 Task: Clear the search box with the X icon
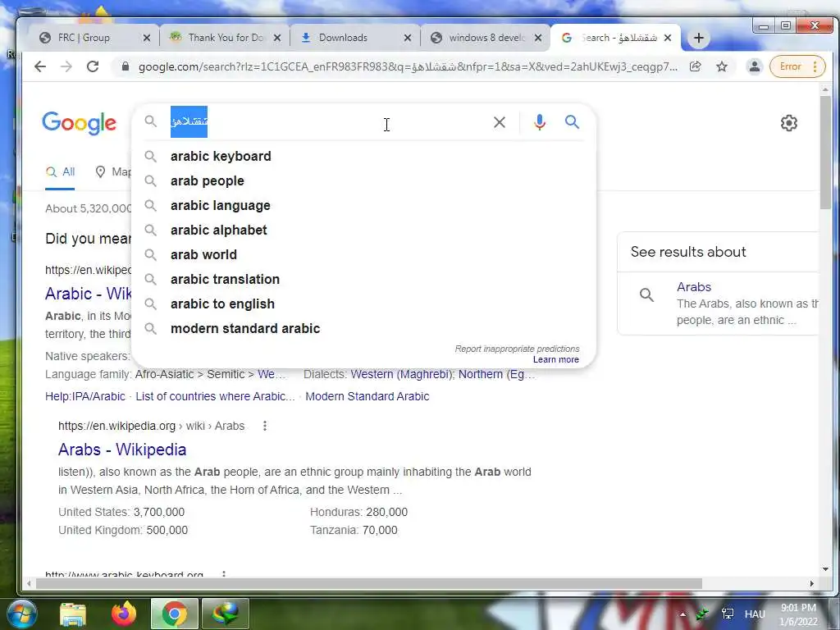tap(500, 122)
